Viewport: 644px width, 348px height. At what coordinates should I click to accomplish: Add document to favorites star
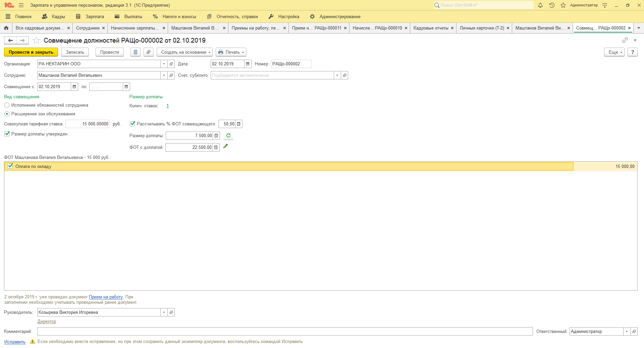pos(36,40)
